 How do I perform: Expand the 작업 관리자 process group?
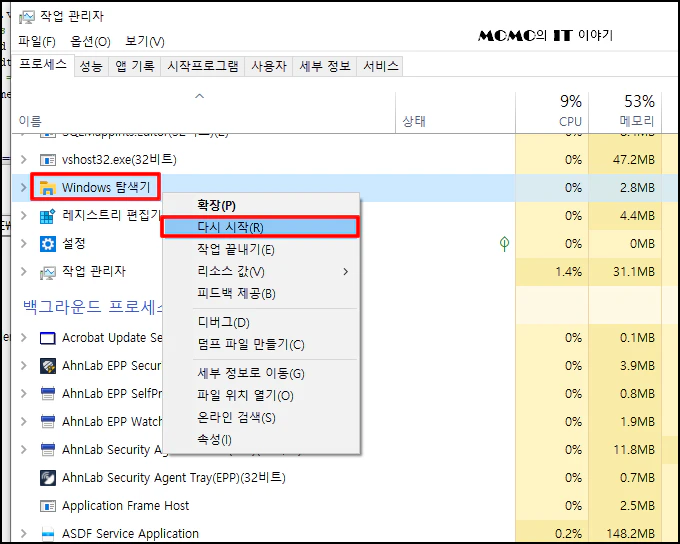click(24, 272)
